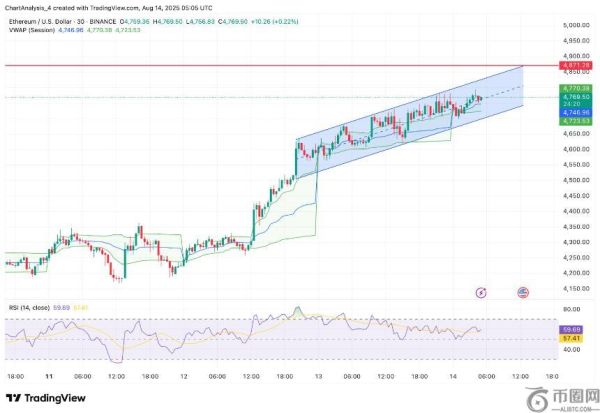Screen dimensions: 600x413
Task: Click the 4,600.00 price axis value
Action: pos(576,149)
